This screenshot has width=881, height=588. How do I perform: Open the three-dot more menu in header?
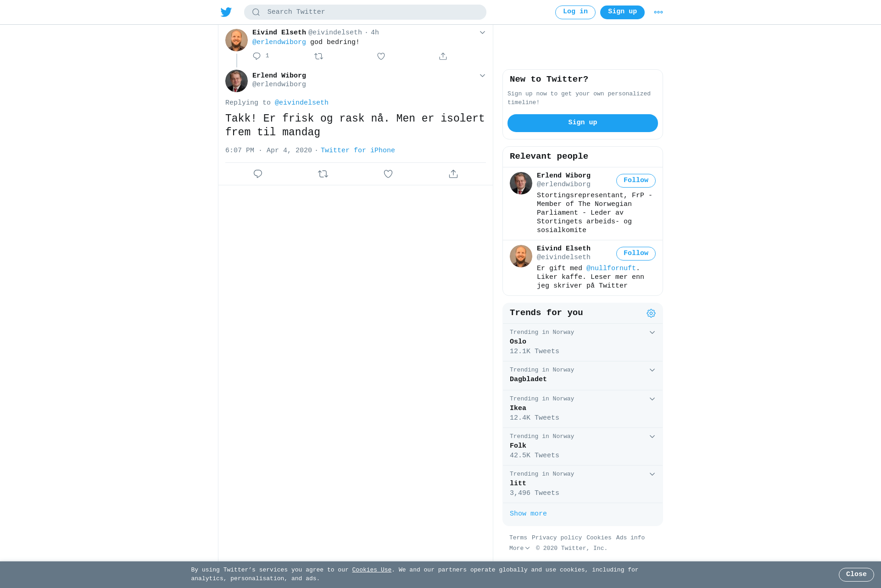pos(658,12)
